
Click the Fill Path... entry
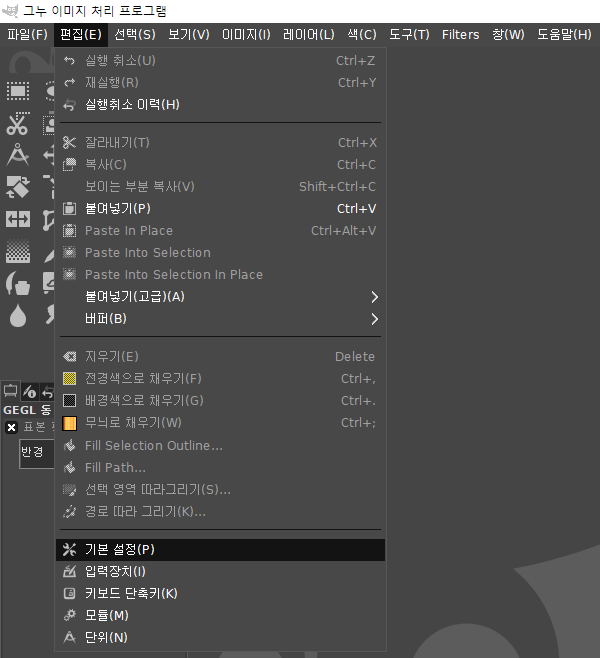pos(220,467)
